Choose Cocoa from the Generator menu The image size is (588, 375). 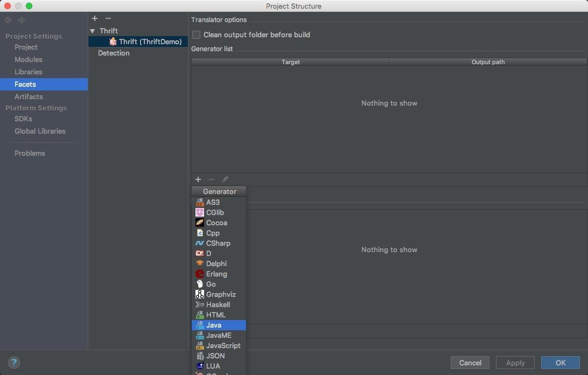(219, 223)
